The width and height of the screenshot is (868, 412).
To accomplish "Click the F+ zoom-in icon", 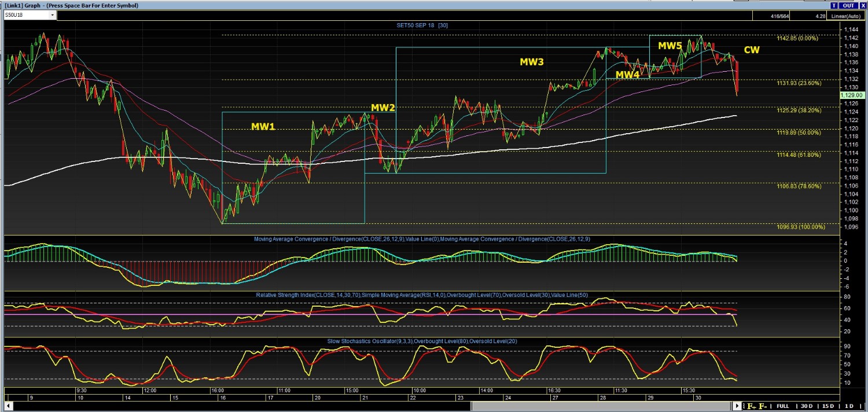I will 752,406.
